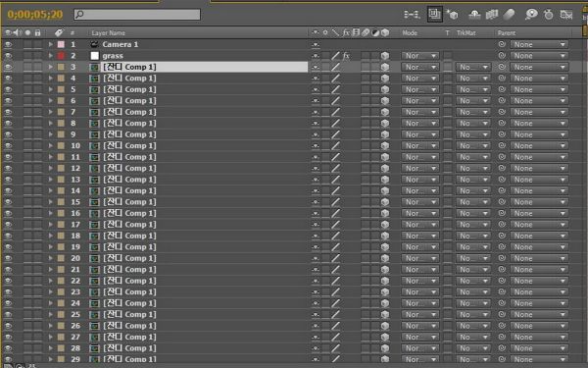Screen dimensions: 588x368
Task: Click the parent pick whip of layer 9
Action: coord(502,134)
